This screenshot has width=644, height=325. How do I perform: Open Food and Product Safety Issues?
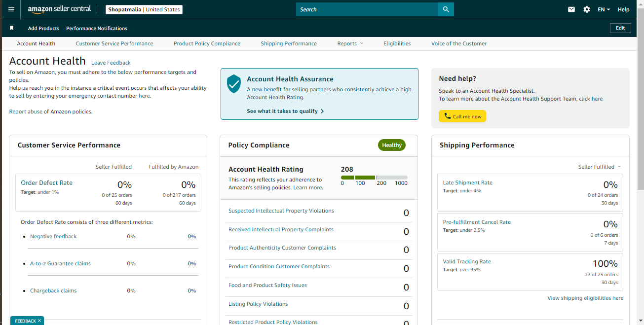(267, 285)
